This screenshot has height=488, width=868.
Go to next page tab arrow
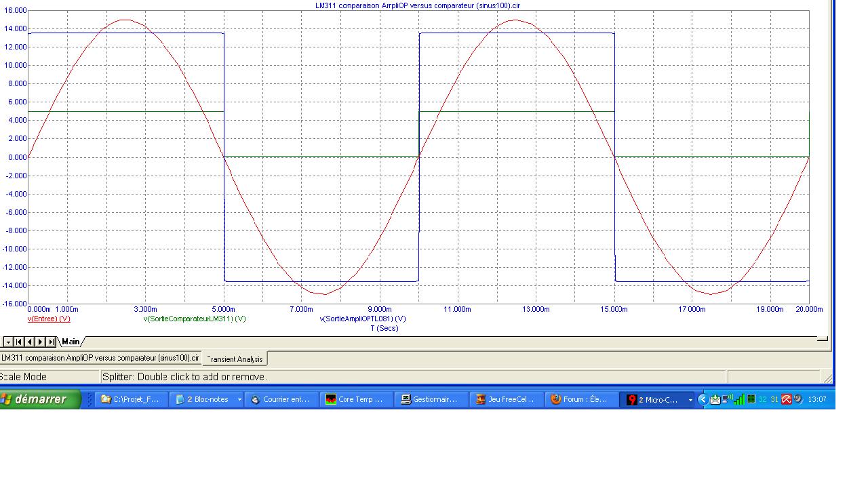point(40,342)
